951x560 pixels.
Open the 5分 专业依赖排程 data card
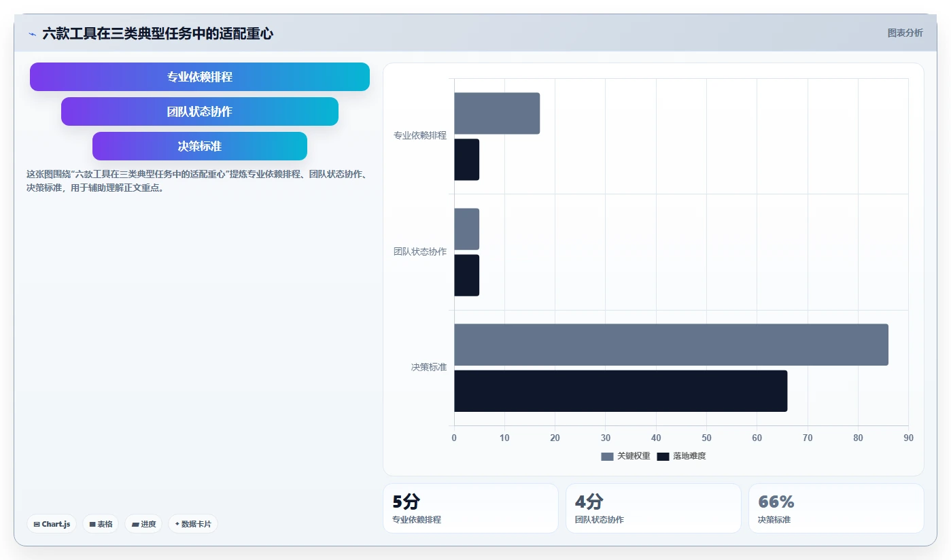470,508
